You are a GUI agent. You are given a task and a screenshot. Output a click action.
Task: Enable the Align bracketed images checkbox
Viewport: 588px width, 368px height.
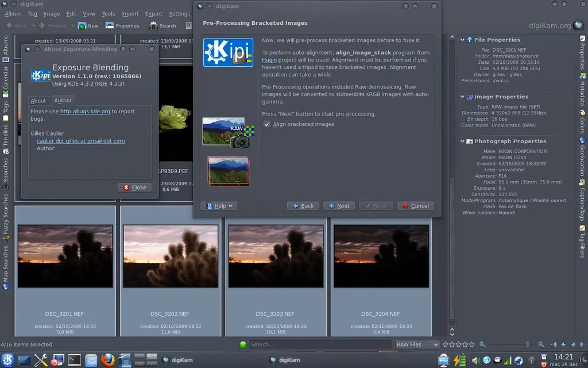pyautogui.click(x=266, y=124)
